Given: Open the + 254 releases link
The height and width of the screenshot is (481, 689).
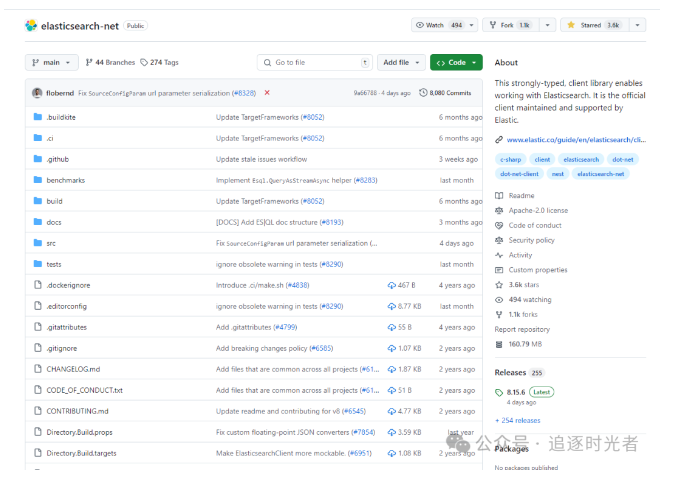Looking at the screenshot, I should tap(518, 420).
